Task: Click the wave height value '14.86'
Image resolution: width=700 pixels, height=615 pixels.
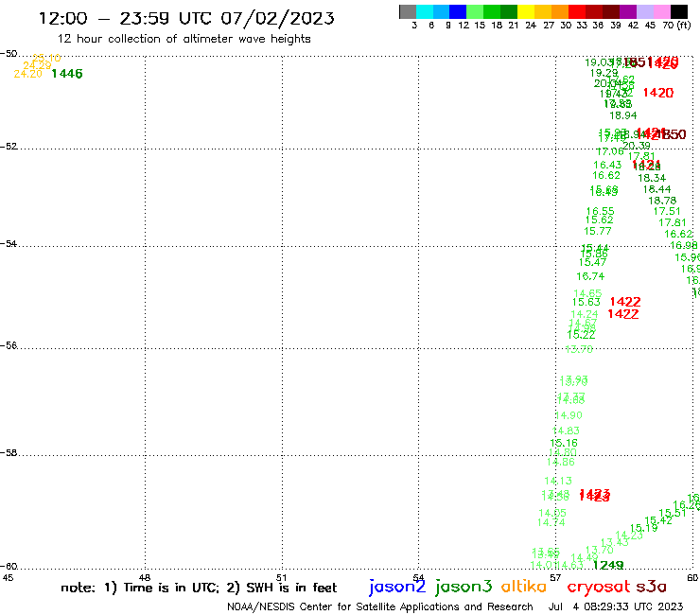Action: tap(561, 463)
